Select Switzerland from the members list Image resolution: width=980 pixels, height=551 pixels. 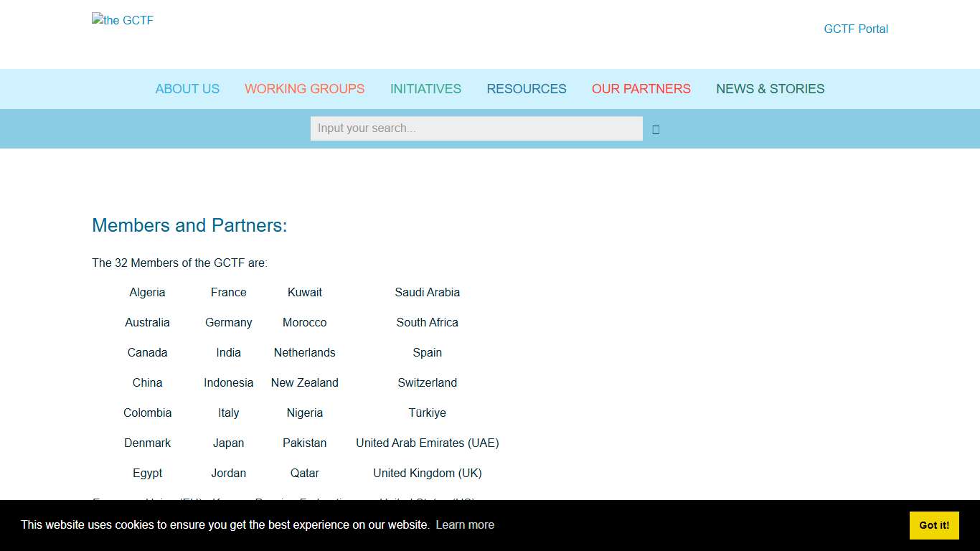click(427, 382)
